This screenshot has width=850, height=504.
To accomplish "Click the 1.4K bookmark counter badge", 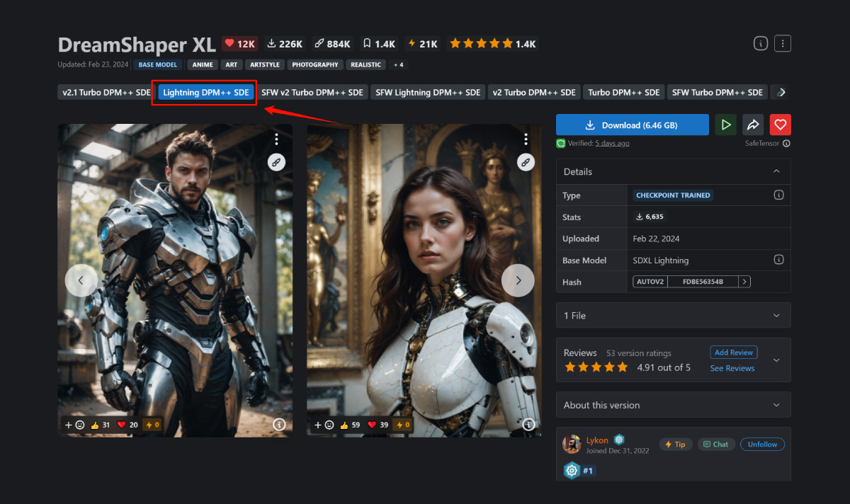I will tap(379, 44).
